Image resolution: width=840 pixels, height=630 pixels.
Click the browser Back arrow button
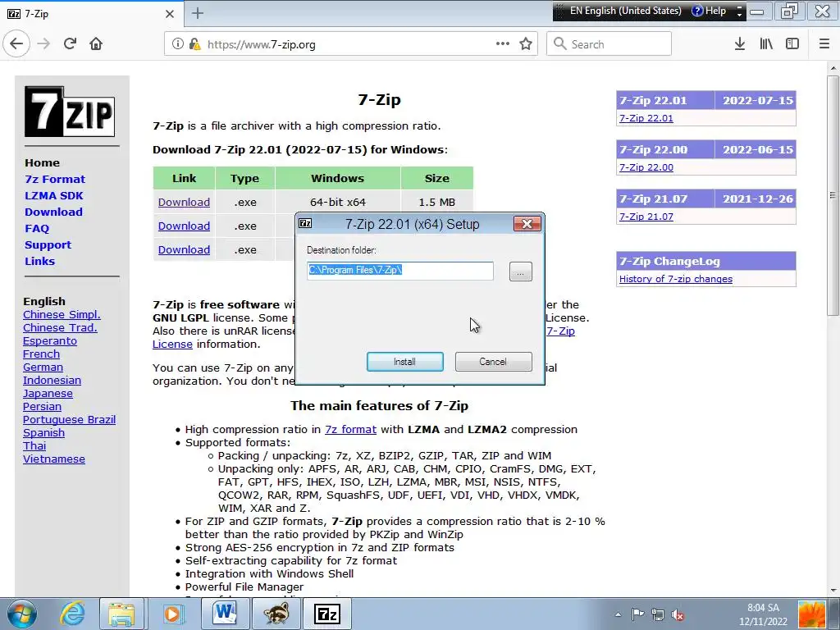(16, 44)
